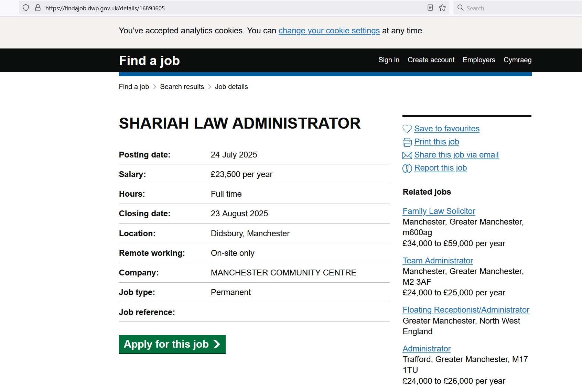Return to Search results breadcrumb
Viewport: 582px width, 392px height.
[182, 87]
